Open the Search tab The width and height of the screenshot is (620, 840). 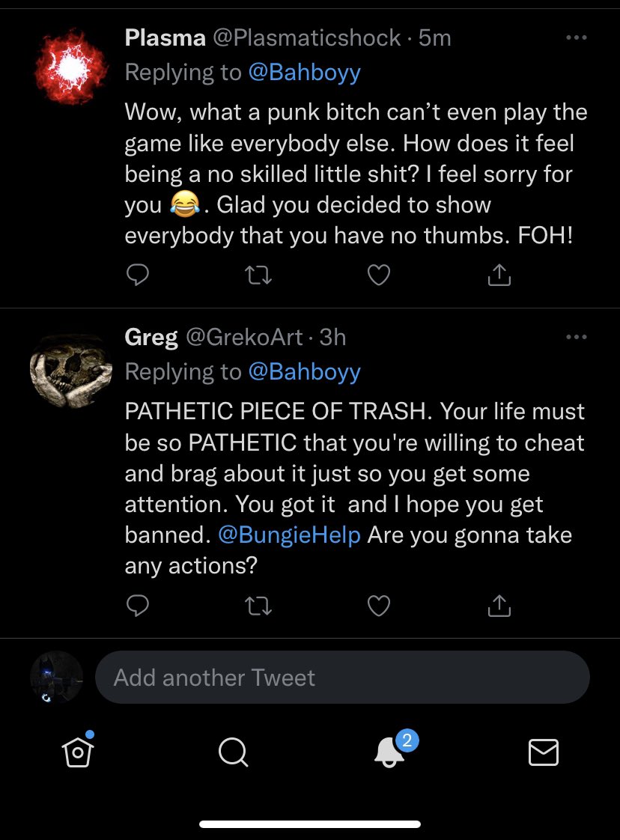pos(233,752)
